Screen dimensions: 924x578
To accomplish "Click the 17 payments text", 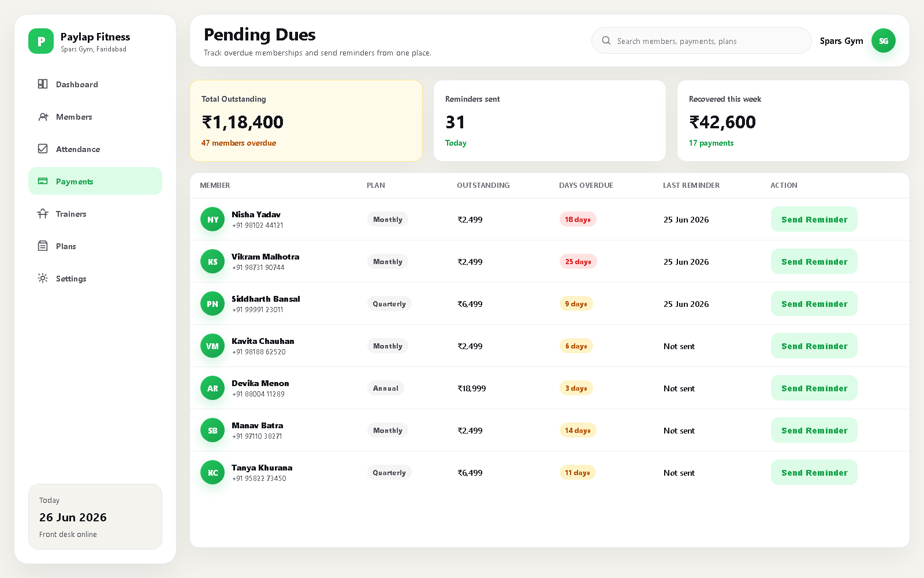I will [x=711, y=143].
